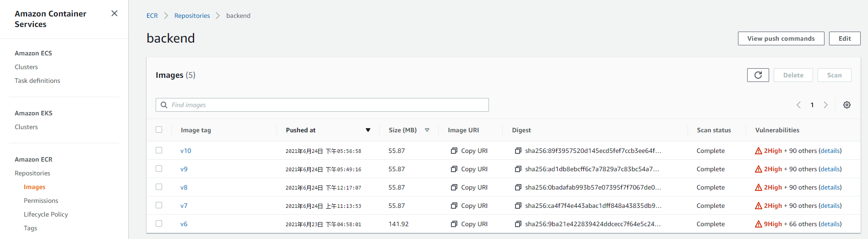
Task: Open image tag v7
Action: pos(184,206)
